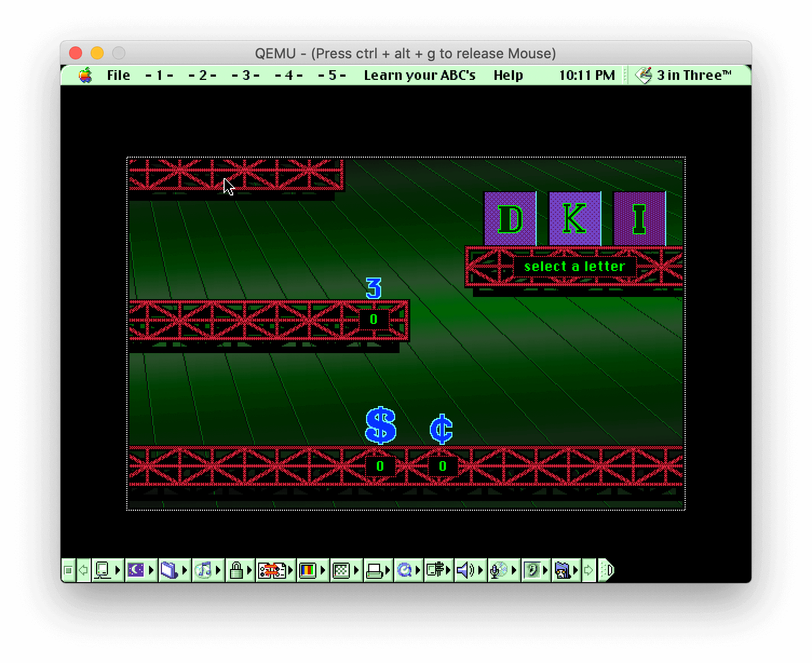Viewport: 812px width, 663px height.
Task: Open the -5- menu
Action: pos(332,75)
